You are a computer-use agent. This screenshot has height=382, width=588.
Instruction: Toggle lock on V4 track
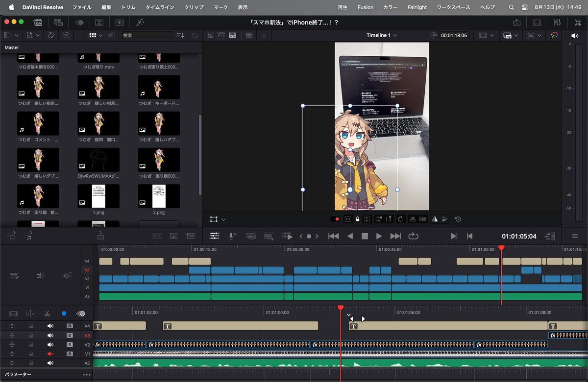(x=31, y=326)
